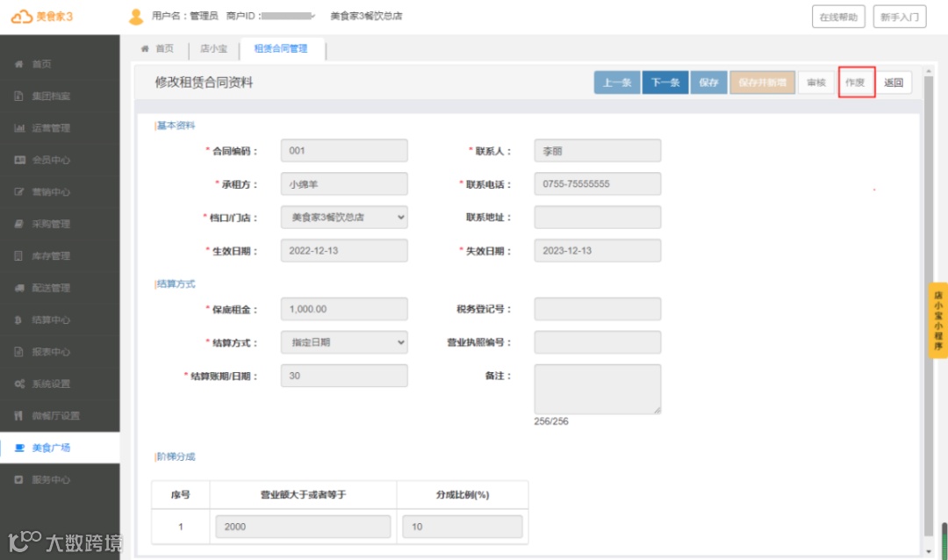Screen dimensions: 948x560
Task: Open 新手入门 guide
Action: coord(900,17)
